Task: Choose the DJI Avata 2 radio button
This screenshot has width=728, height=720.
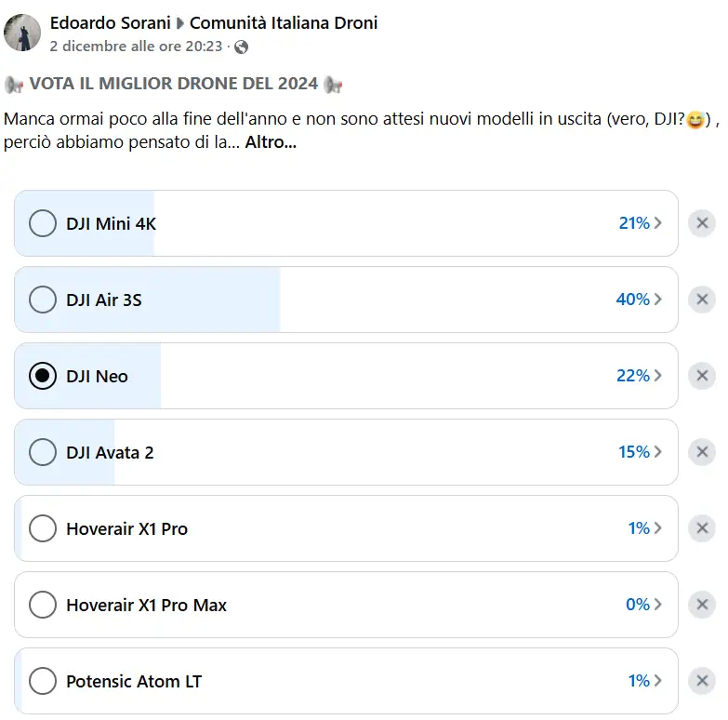Action: 43,452
